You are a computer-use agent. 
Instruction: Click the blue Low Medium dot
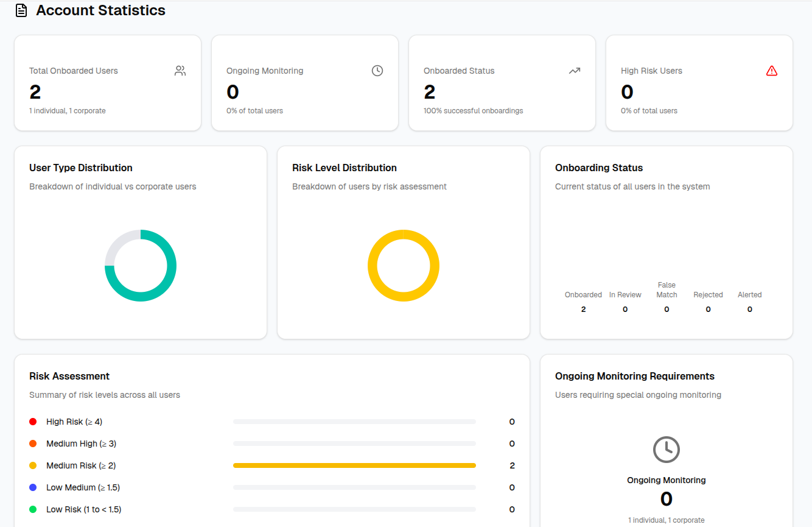(33, 487)
